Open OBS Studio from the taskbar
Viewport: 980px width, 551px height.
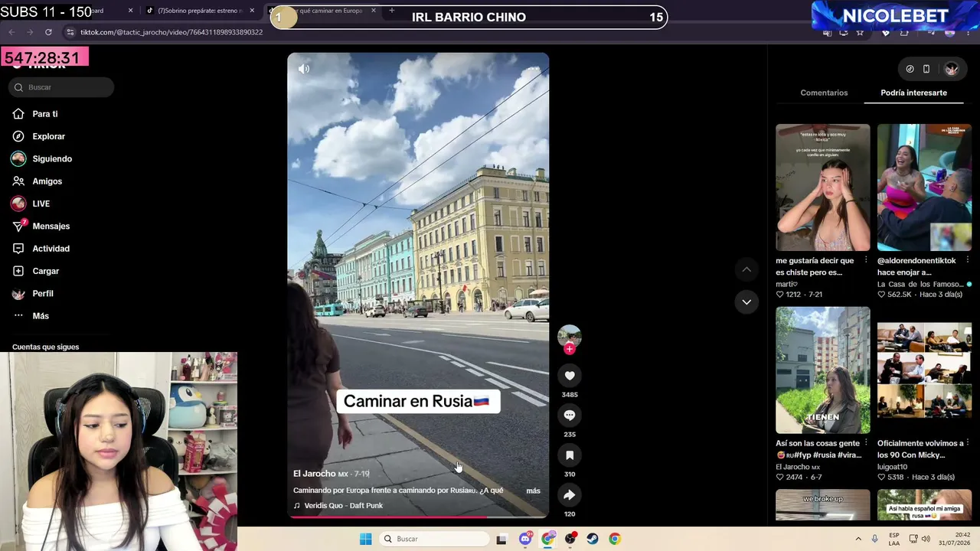pyautogui.click(x=570, y=539)
